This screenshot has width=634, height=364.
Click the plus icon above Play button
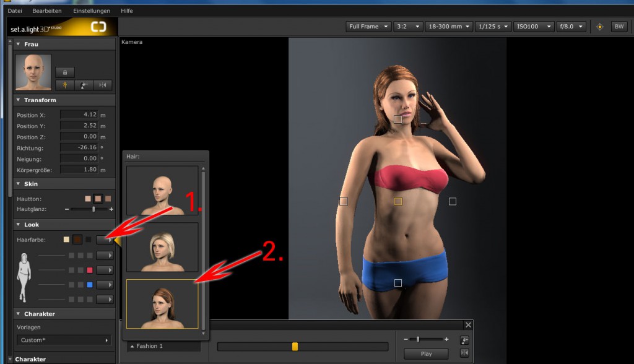coord(446,339)
